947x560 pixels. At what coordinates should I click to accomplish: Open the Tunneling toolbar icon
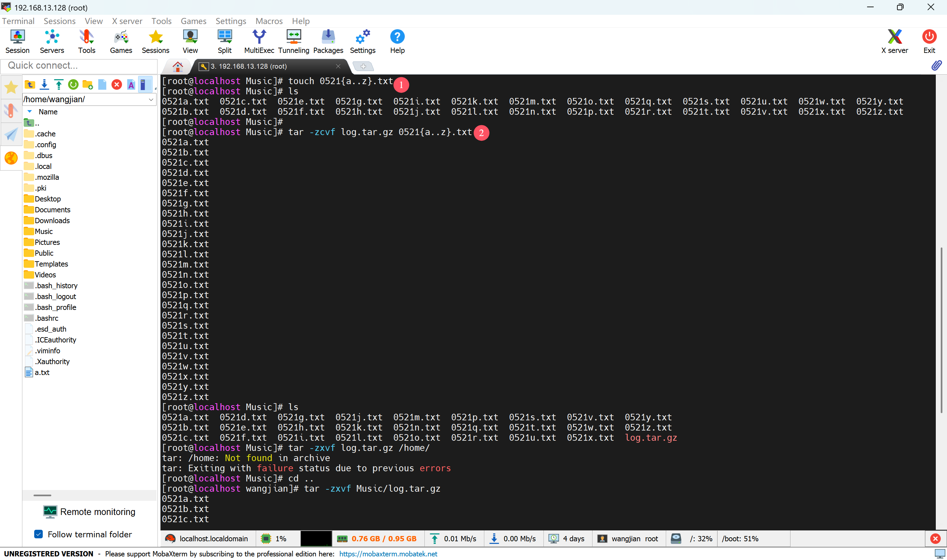click(294, 41)
